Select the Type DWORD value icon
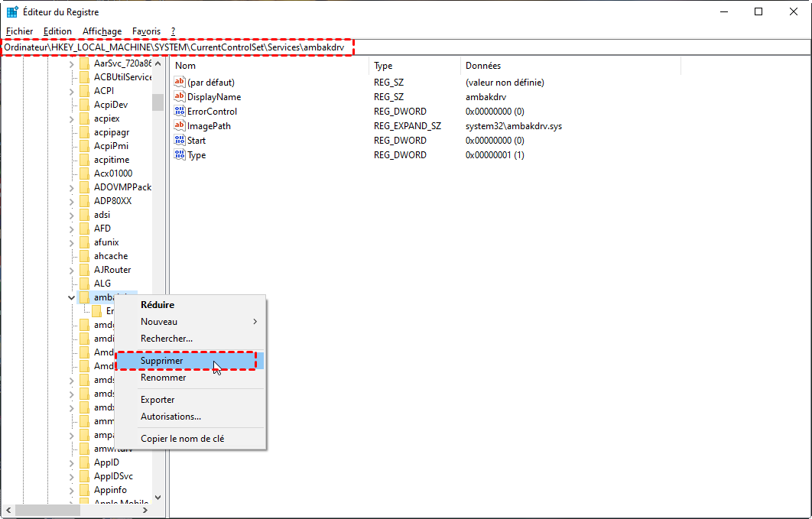 coord(179,154)
